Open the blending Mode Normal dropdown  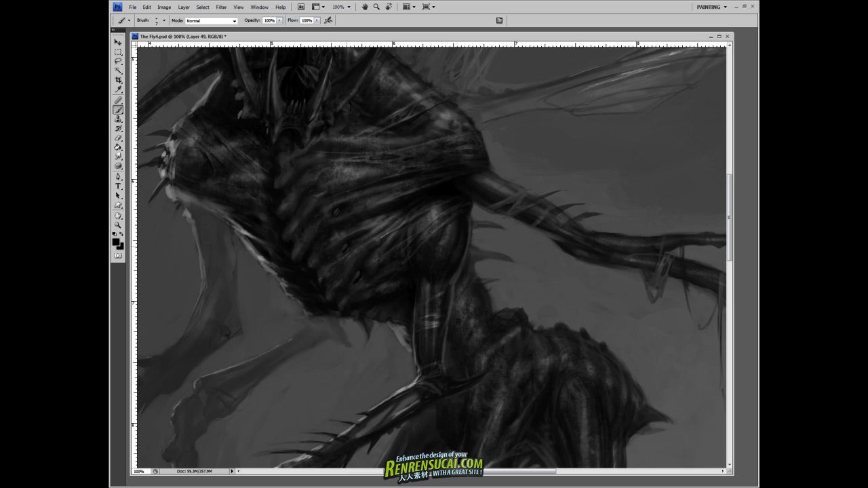[x=212, y=21]
